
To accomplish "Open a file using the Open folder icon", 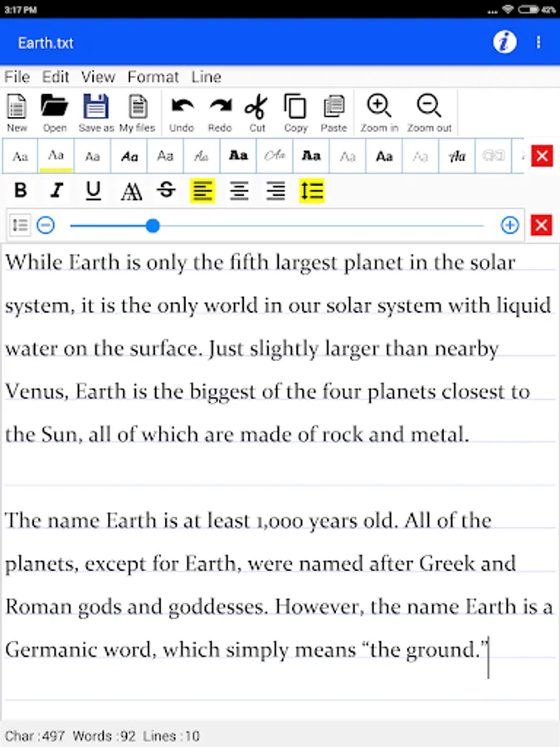I will [x=54, y=113].
